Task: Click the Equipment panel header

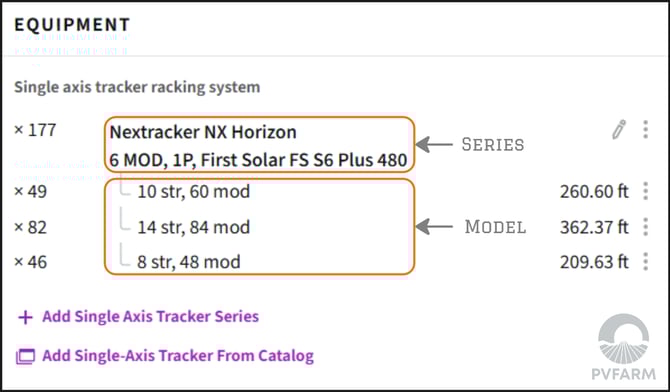Action: click(72, 25)
